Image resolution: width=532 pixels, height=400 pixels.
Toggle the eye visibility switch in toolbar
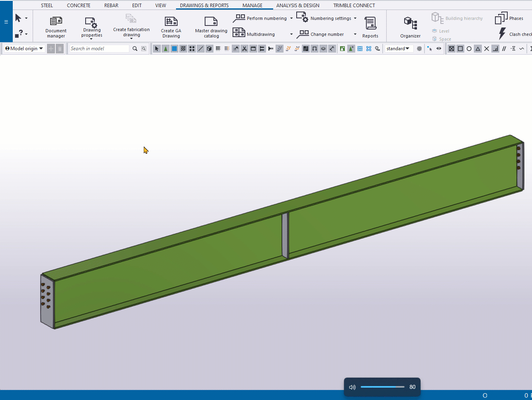[439, 49]
